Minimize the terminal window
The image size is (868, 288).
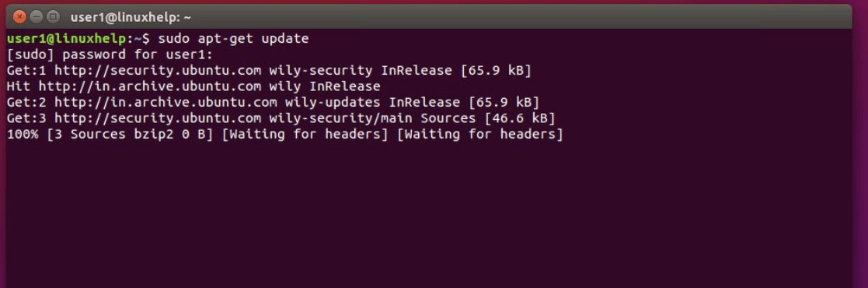click(37, 17)
